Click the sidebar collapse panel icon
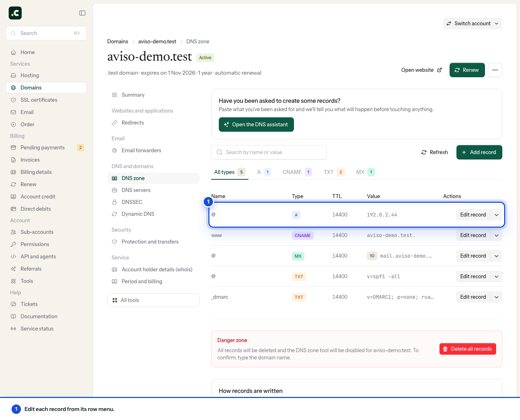The height and width of the screenshot is (420, 520). point(82,13)
